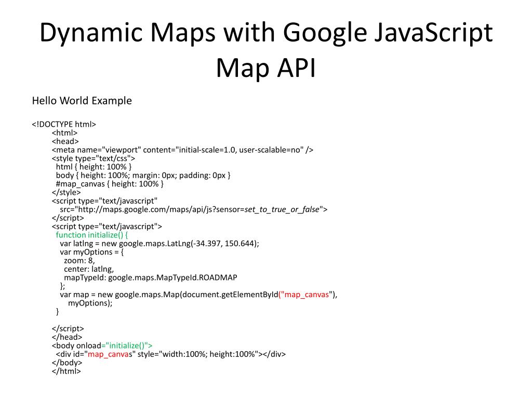Click the closing '</style>' tag
Screen dimensions: 532x399
[x=66, y=192]
